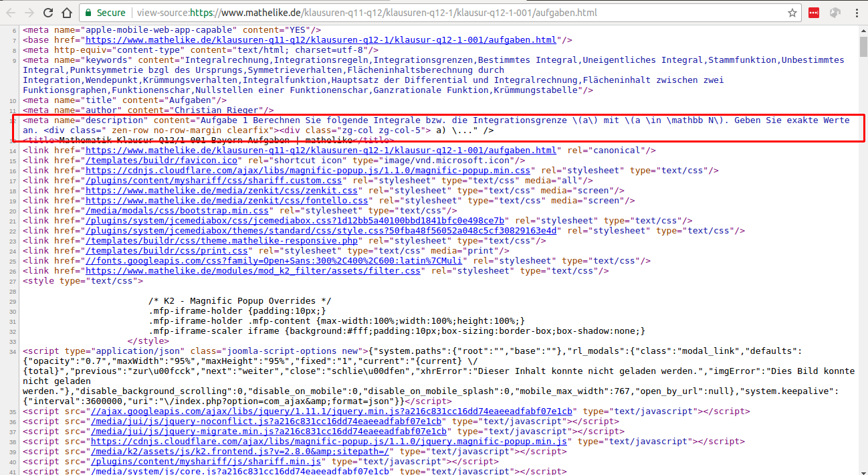Click the title text "Mathematik Klausur Q12/1-001"
This screenshot has height=475, width=868.
pos(133,140)
